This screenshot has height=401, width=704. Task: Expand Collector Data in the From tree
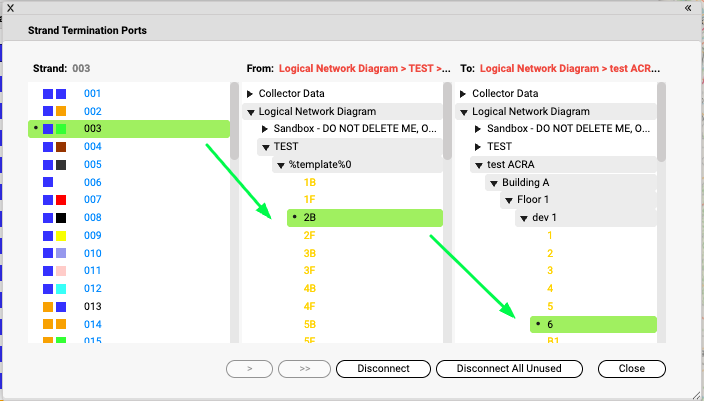[x=250, y=94]
